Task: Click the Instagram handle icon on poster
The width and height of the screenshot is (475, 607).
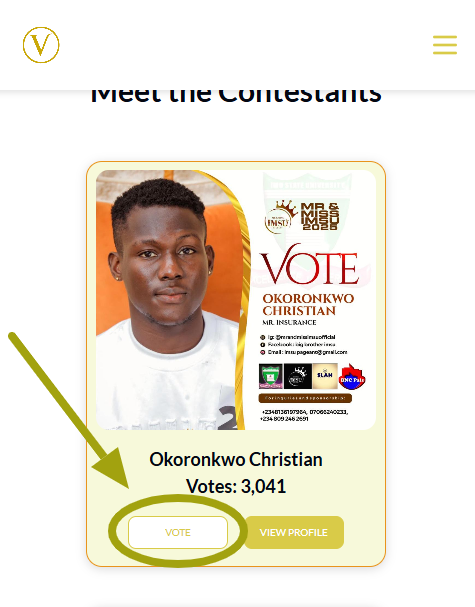Action: 262,337
